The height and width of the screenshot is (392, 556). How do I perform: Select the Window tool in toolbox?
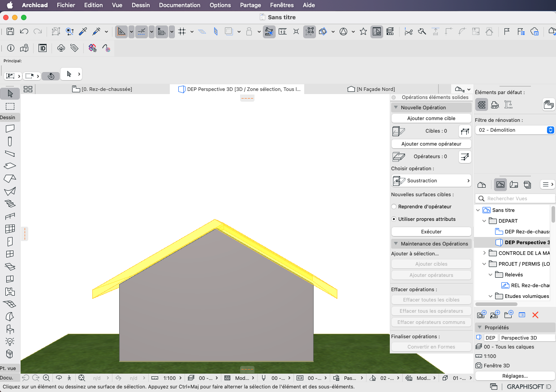10,254
